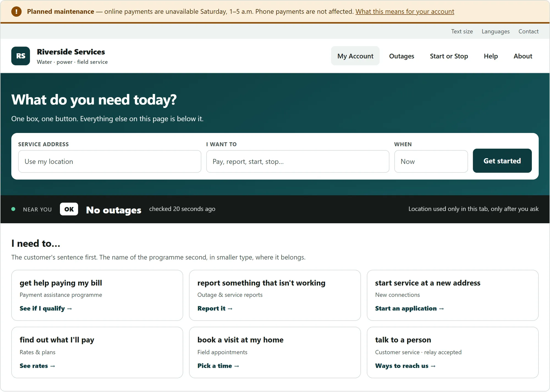
Task: Click 'Location used only in this tab' note
Action: click(473, 209)
